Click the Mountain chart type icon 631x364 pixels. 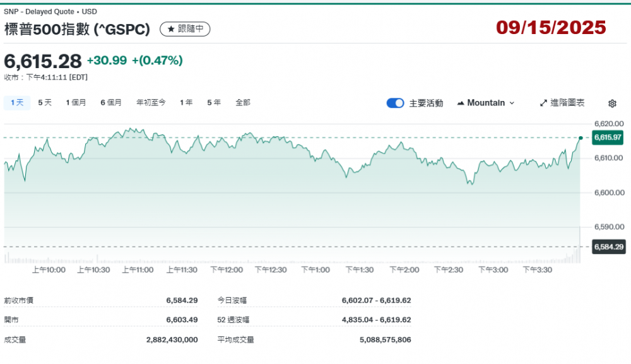tap(460, 103)
